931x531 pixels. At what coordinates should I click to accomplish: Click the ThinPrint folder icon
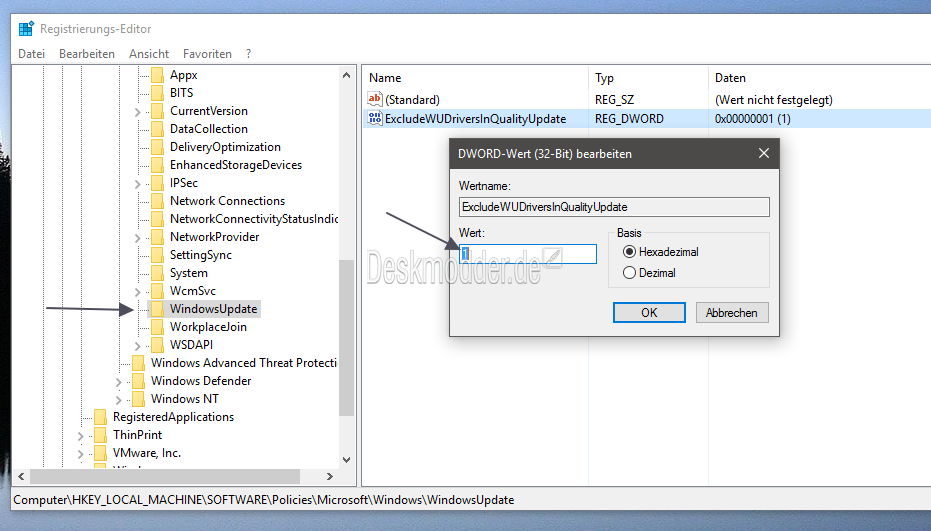(x=100, y=435)
